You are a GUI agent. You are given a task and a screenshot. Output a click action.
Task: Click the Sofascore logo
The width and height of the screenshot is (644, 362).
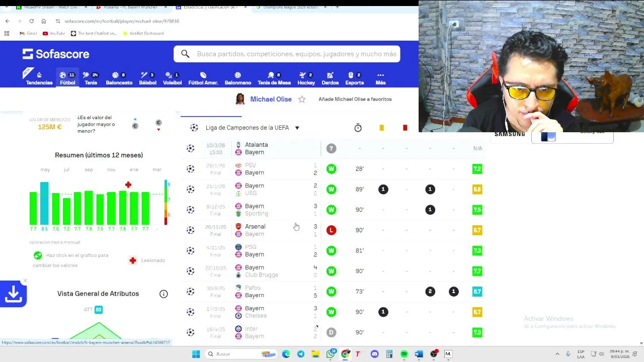click(x=56, y=54)
